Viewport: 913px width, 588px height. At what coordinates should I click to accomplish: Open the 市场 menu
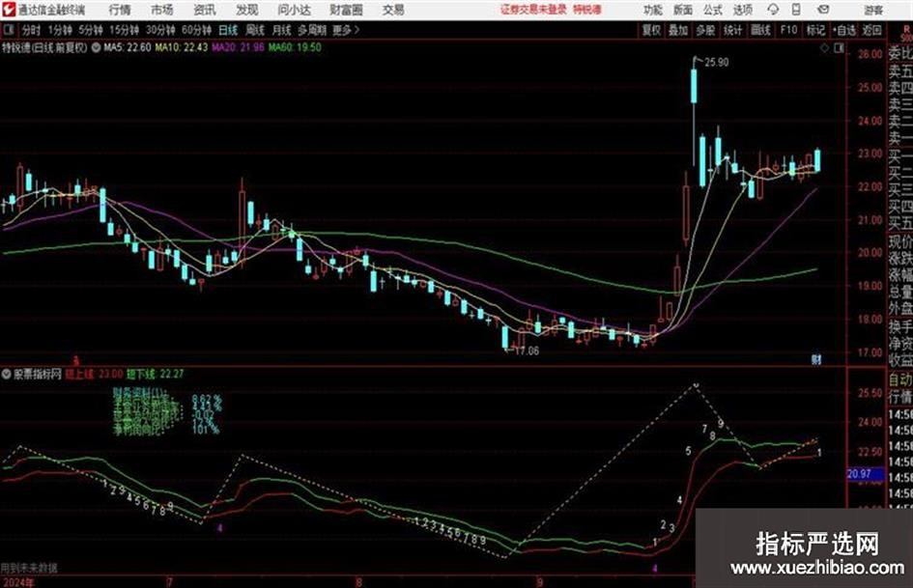pyautogui.click(x=162, y=10)
